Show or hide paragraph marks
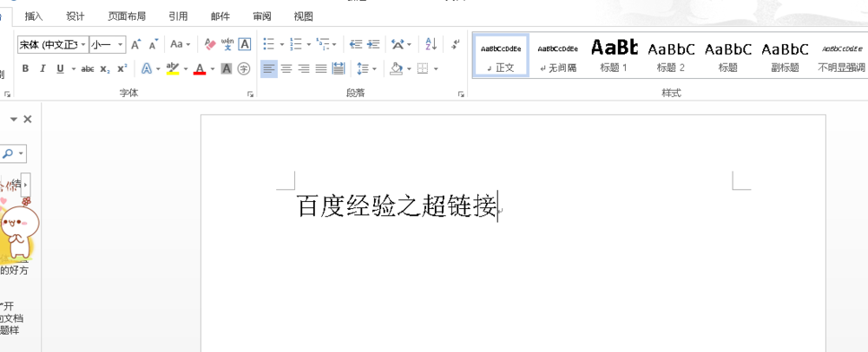 coord(455,44)
